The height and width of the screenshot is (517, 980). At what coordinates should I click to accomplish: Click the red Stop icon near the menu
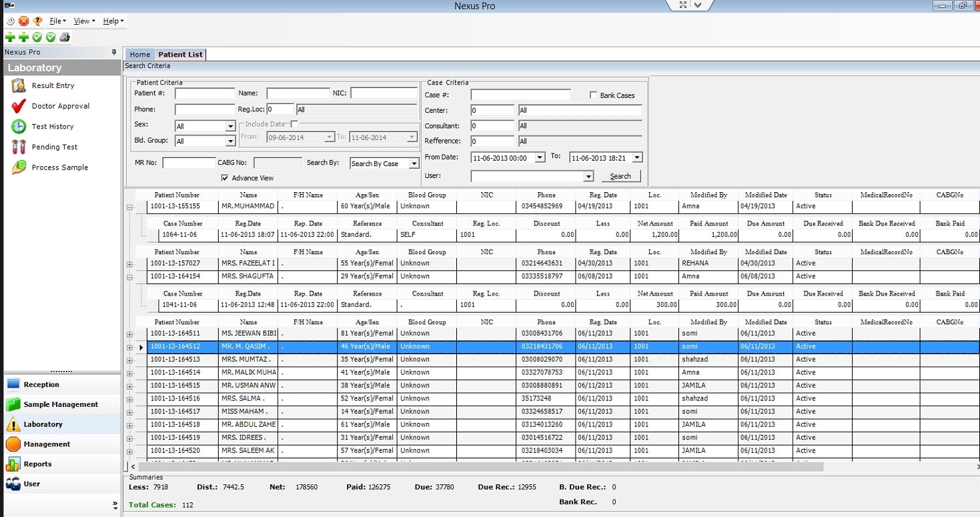click(x=23, y=21)
